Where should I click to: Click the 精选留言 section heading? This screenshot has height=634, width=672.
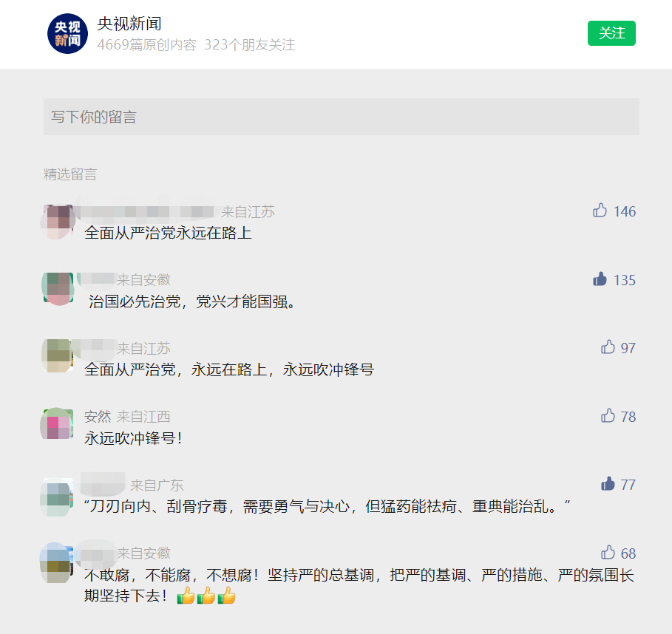[x=70, y=174]
